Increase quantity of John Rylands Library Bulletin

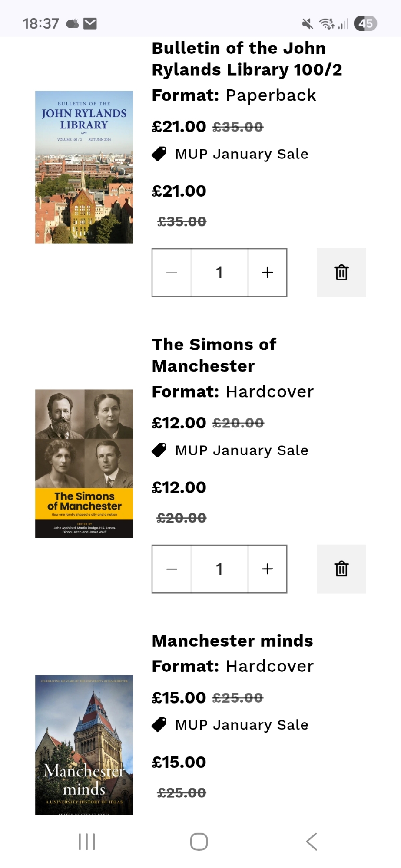click(267, 273)
